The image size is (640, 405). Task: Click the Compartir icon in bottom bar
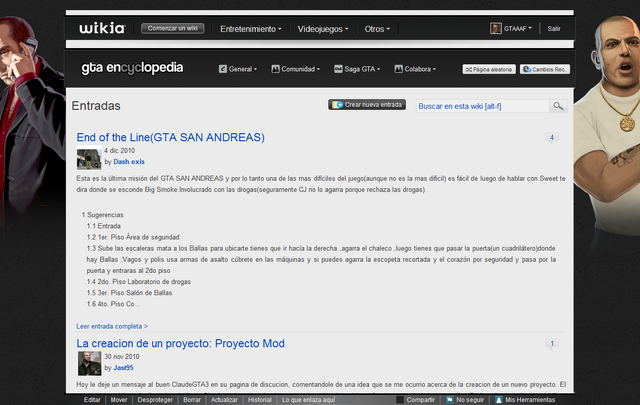tap(400, 400)
